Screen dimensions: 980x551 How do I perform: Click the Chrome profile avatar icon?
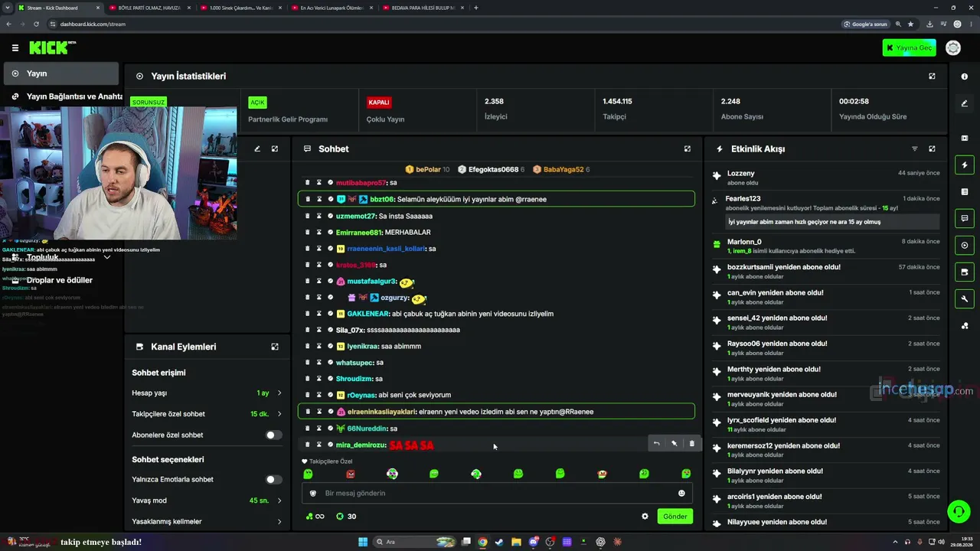[x=957, y=24]
